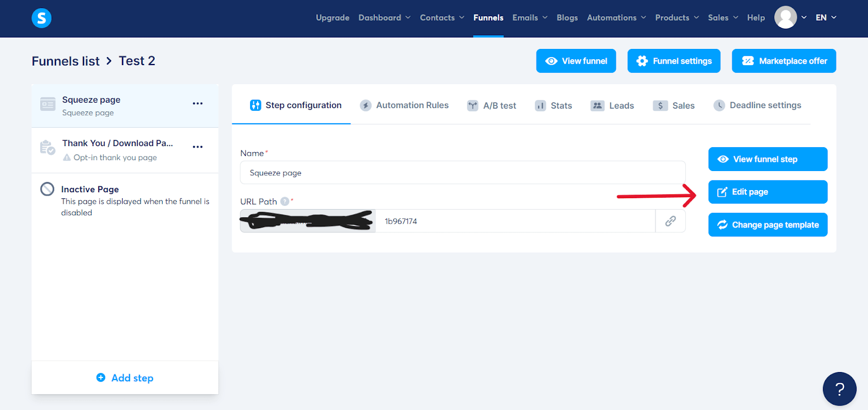868x410 pixels.
Task: Click the systeme.io S logo
Action: coord(42,18)
